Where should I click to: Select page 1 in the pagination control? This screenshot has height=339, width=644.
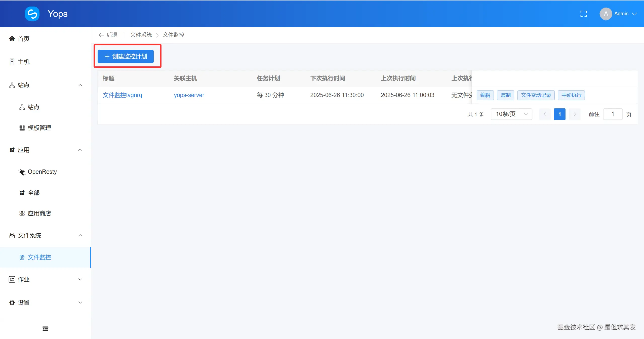(x=559, y=114)
